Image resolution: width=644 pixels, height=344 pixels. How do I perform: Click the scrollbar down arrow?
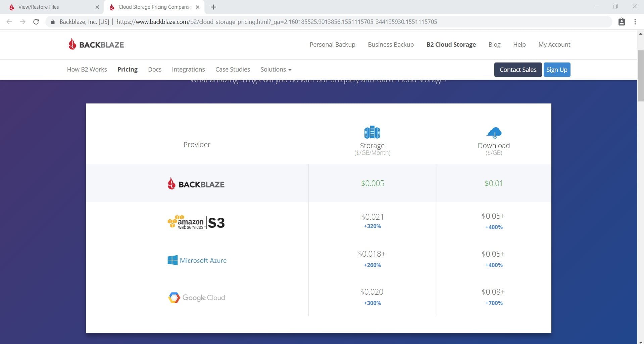(x=640, y=342)
